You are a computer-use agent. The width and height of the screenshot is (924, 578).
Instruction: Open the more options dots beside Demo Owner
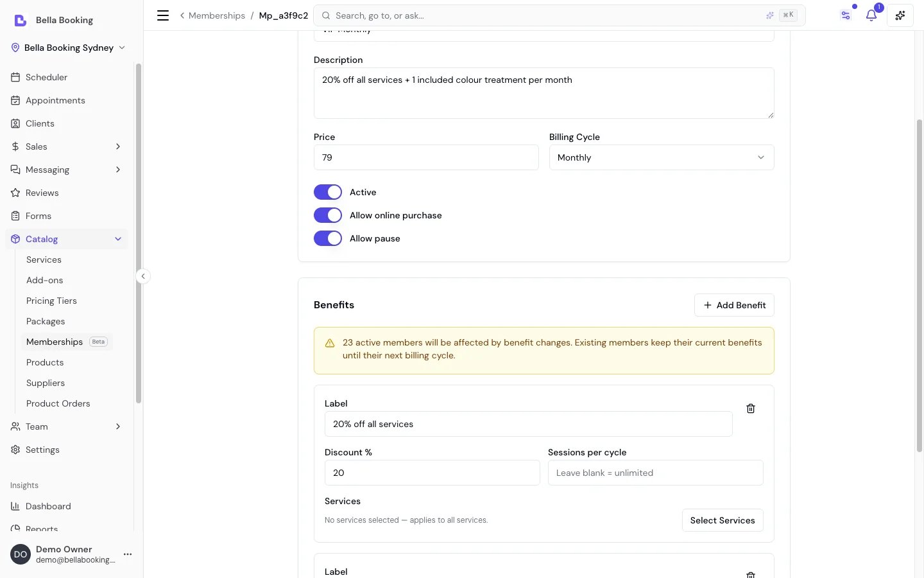pyautogui.click(x=128, y=554)
